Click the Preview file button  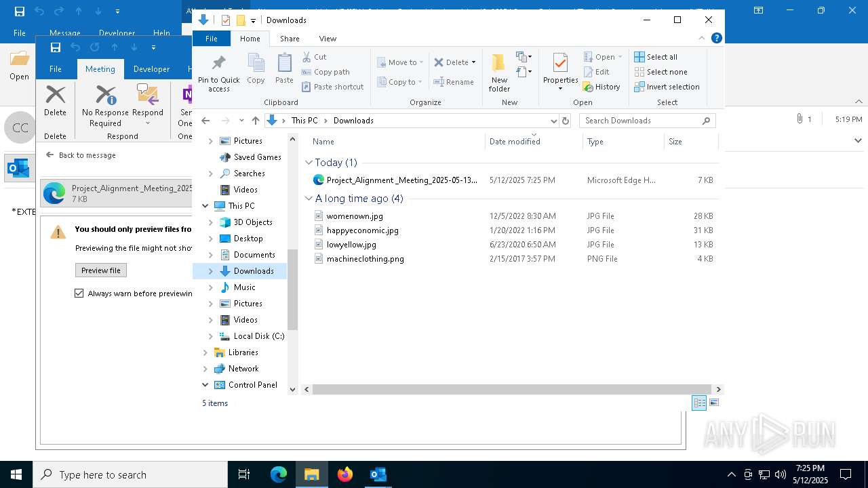[100, 270]
